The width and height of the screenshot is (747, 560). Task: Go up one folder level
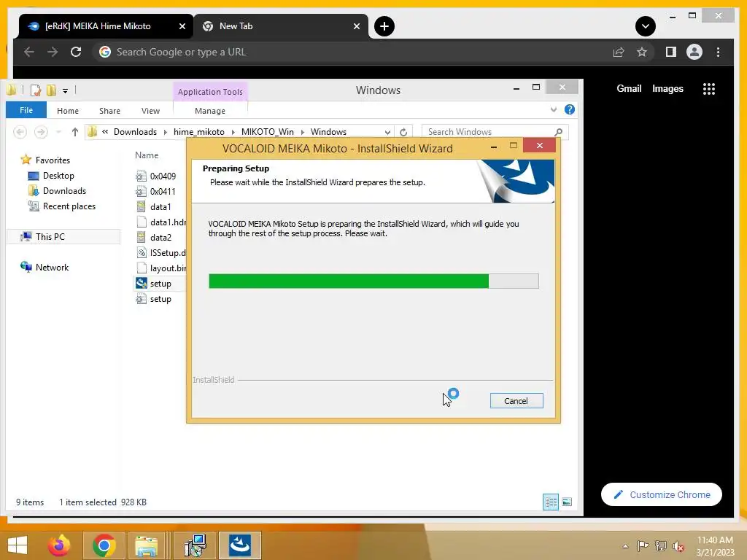coord(75,132)
